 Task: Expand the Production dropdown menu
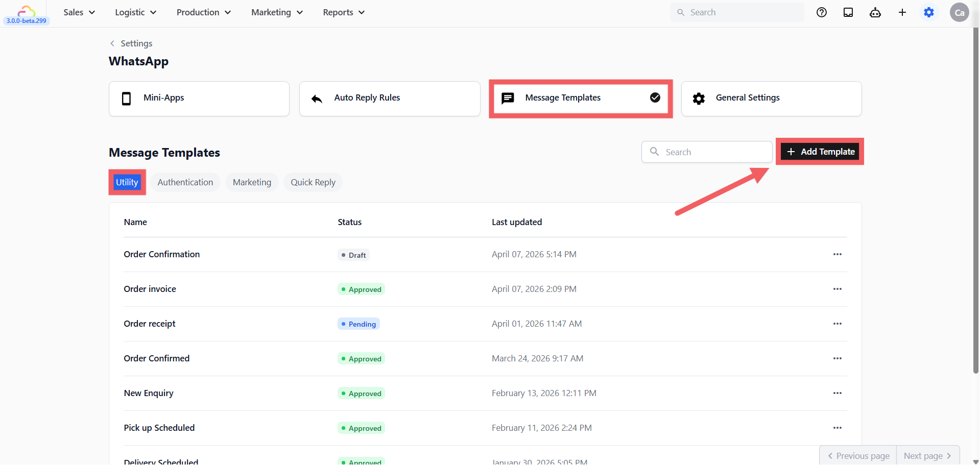pyautogui.click(x=204, y=12)
